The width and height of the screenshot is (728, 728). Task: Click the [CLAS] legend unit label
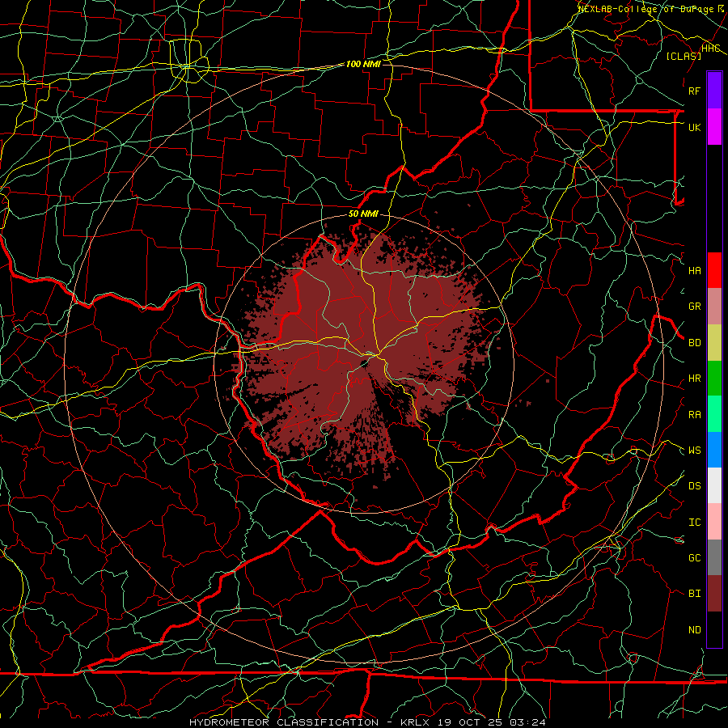pos(684,56)
